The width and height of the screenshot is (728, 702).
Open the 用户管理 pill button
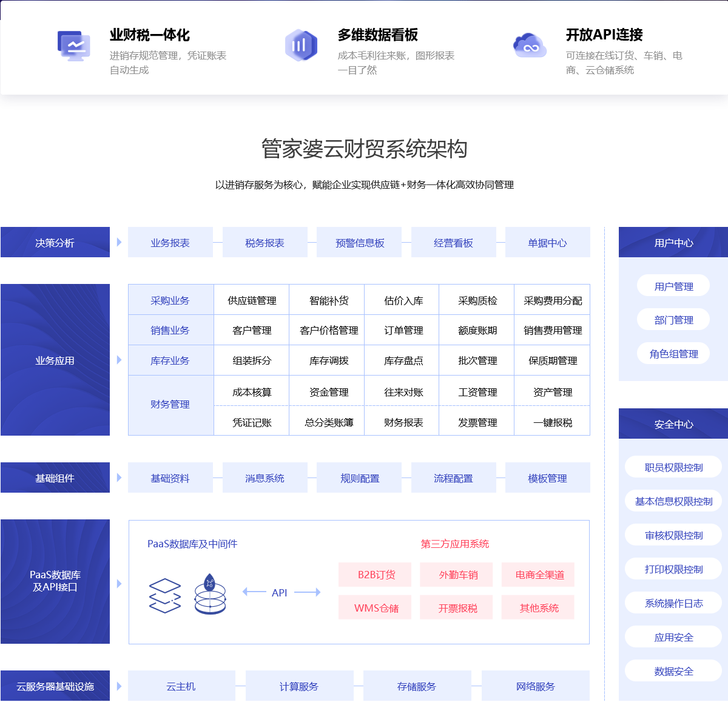[673, 286]
